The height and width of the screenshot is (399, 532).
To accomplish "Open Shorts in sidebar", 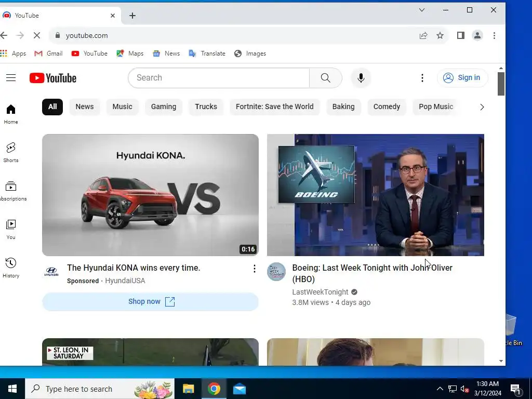I will (x=11, y=152).
